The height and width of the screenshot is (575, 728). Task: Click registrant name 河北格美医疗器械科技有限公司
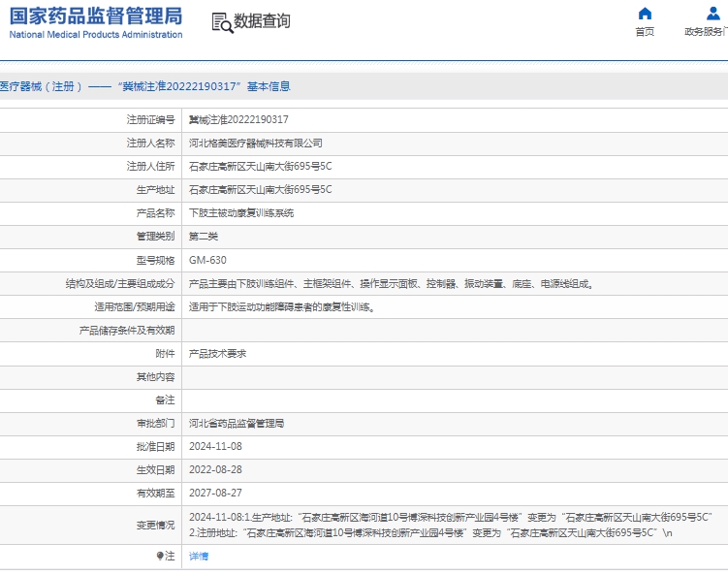pyautogui.click(x=255, y=144)
